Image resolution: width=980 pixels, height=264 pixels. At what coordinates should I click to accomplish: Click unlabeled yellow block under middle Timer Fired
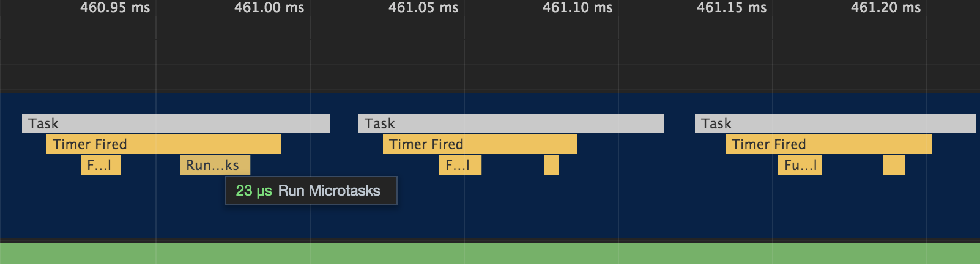tap(551, 165)
